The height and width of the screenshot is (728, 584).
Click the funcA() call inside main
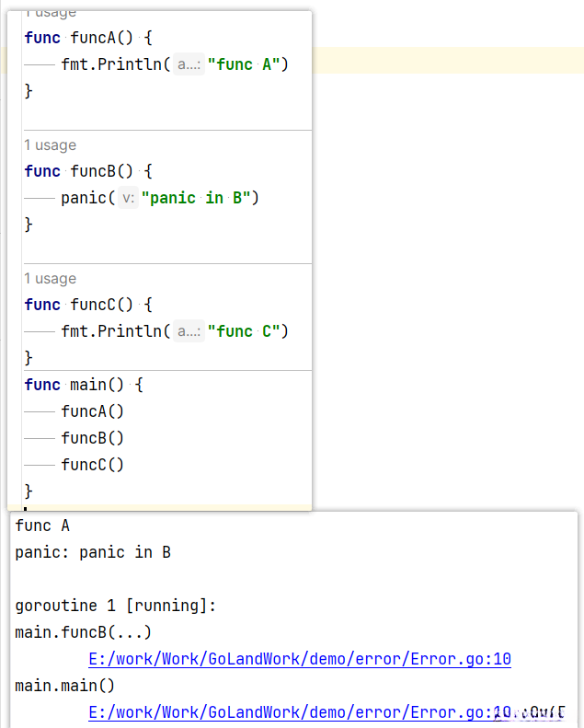pos(92,411)
